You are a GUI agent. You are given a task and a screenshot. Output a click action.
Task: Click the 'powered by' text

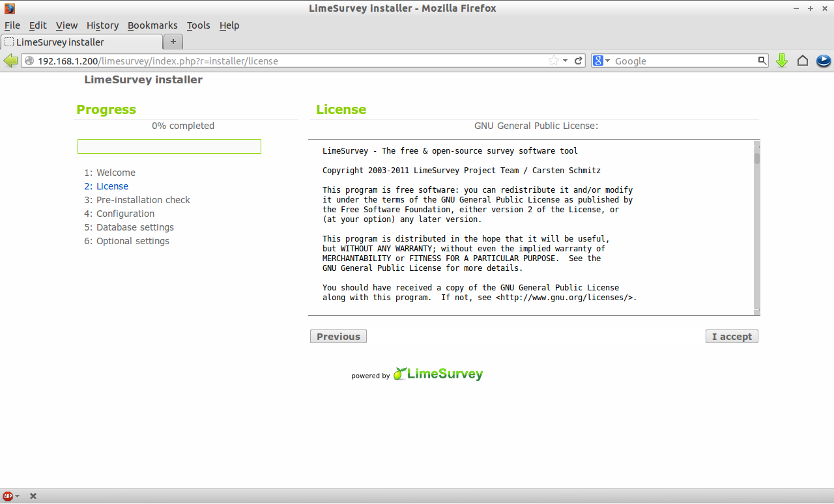(x=371, y=376)
